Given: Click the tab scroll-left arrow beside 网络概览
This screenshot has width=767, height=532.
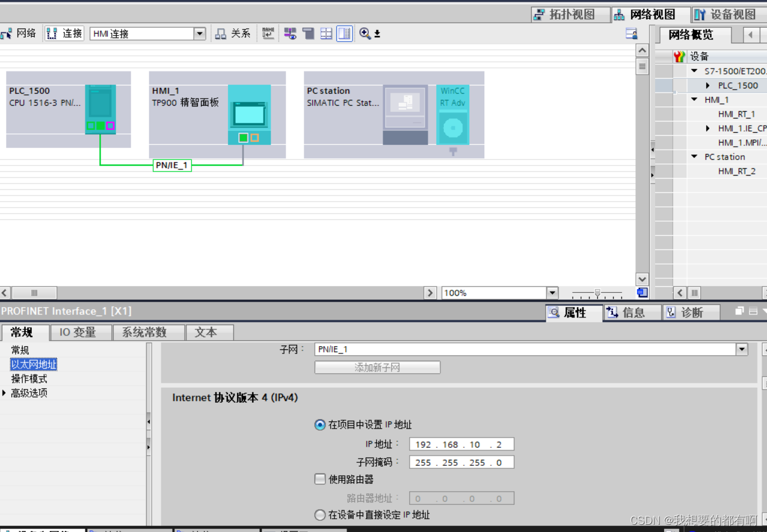Looking at the screenshot, I should pos(751,35).
